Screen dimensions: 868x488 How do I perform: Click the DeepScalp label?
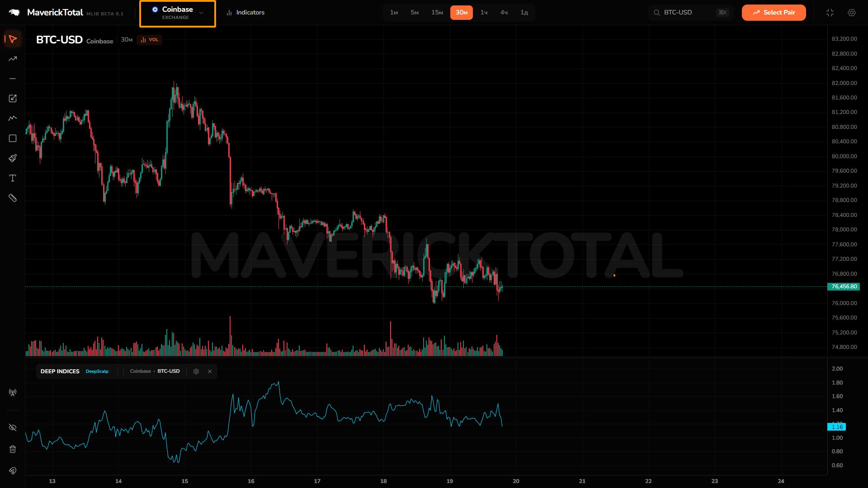coord(97,371)
